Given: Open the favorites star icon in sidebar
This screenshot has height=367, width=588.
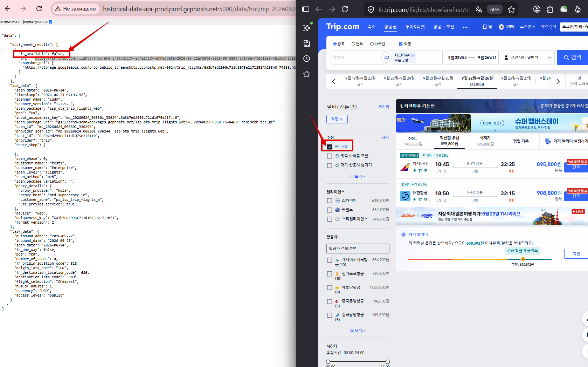Looking at the screenshot, I should 307,74.
